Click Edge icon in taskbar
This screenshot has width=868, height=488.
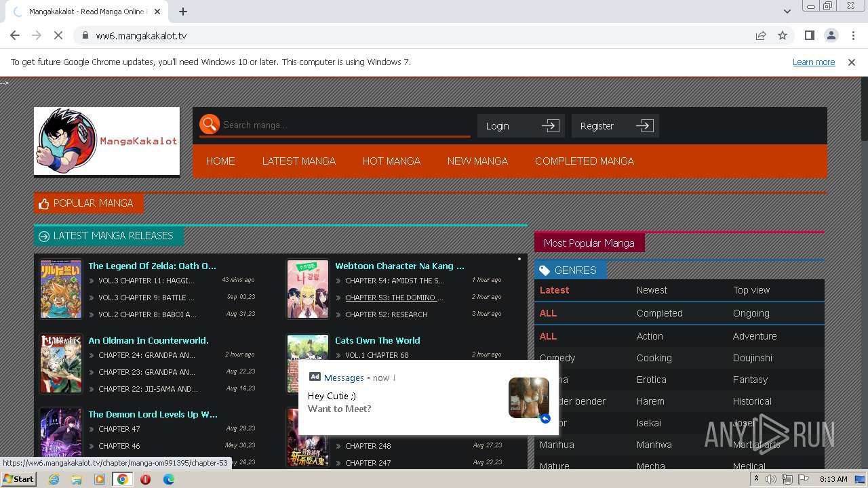(x=168, y=479)
